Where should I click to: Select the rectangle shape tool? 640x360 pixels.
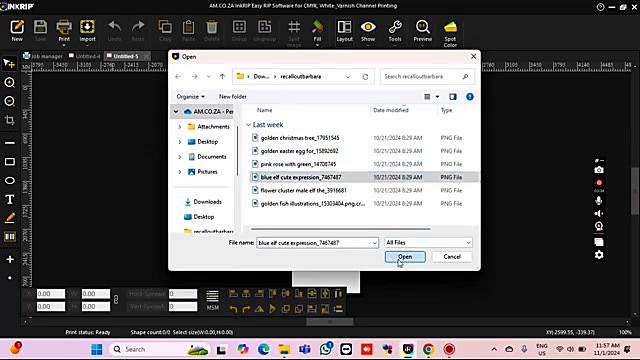(10, 162)
